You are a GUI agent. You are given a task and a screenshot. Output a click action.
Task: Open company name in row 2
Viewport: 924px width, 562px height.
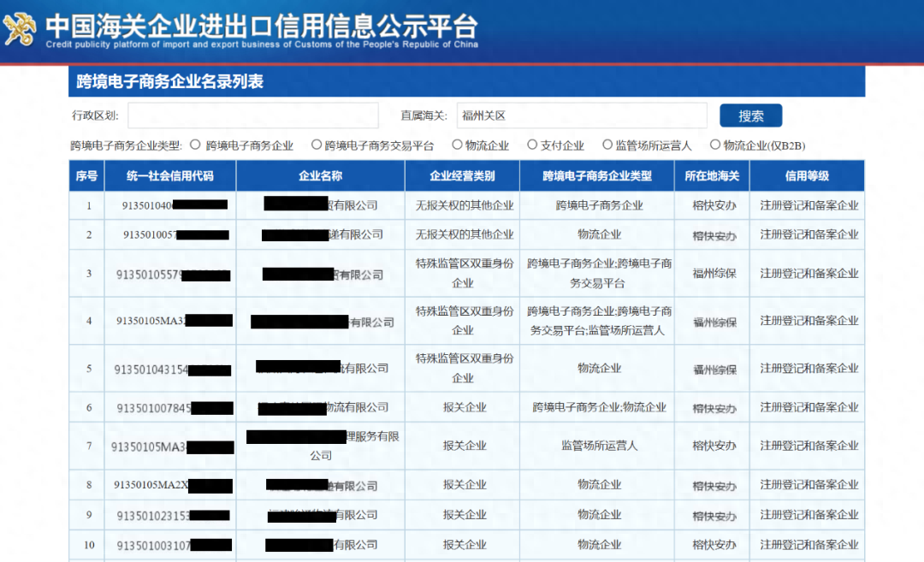(323, 234)
